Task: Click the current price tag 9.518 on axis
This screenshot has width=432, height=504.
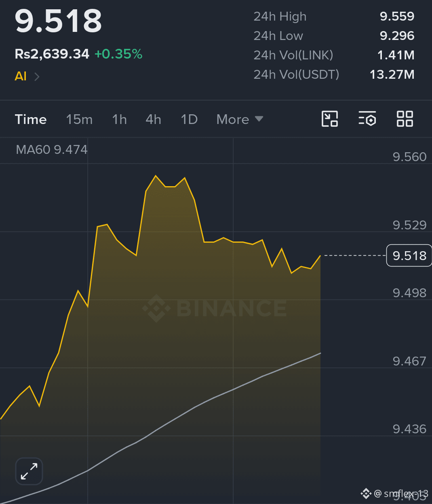Action: (409, 255)
